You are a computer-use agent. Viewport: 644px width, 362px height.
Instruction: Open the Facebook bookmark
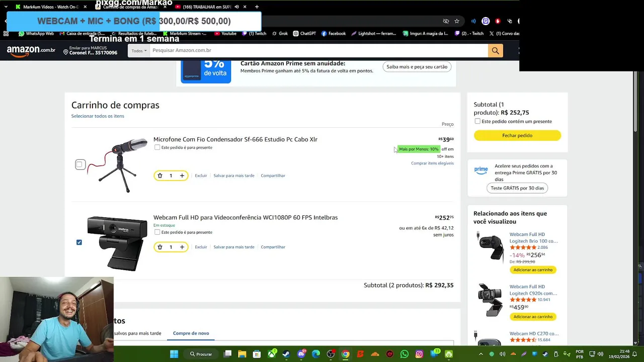click(x=334, y=34)
